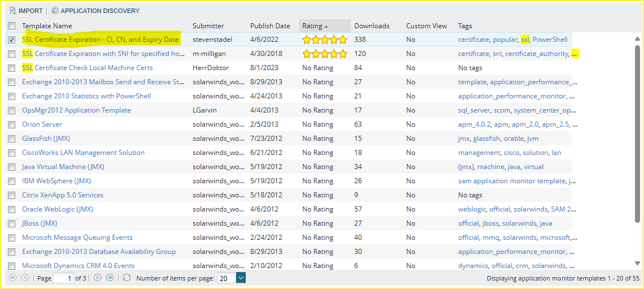Click the weblogic tag link
This screenshot has width=644, height=289.
(x=472, y=209)
